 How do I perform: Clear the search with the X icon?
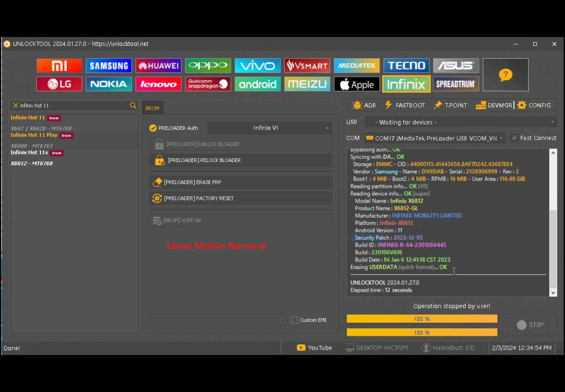coord(16,105)
